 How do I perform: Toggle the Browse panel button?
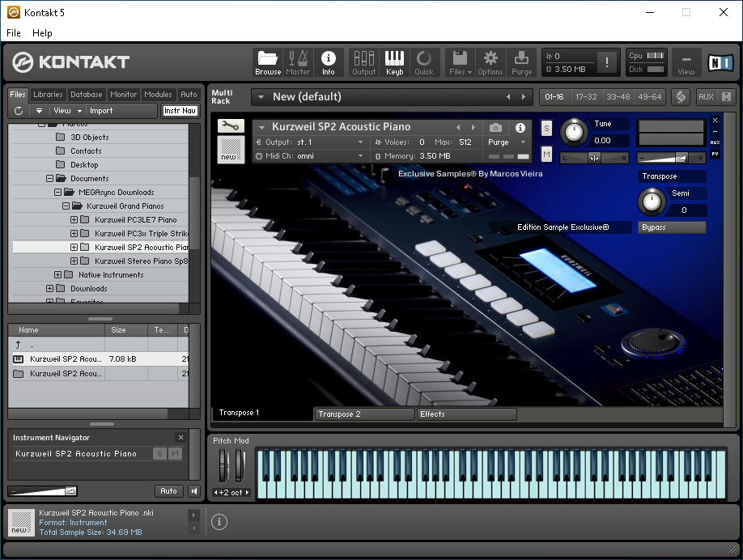268,62
